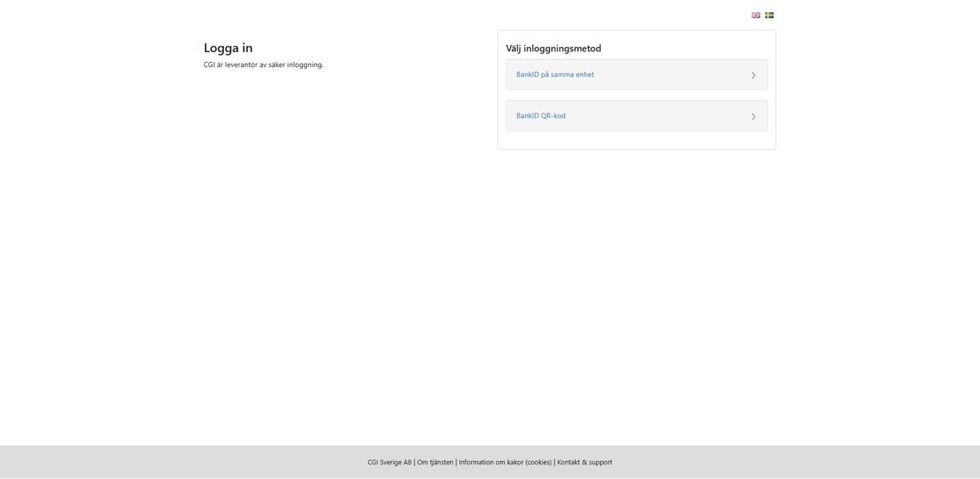Click empty space below BankID QR-kod in the panel

[x=636, y=140]
